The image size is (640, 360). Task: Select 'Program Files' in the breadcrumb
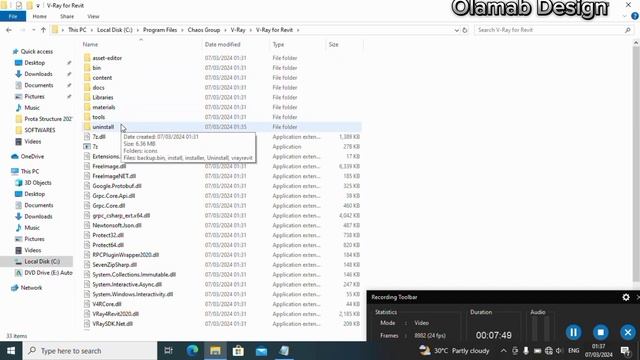click(x=160, y=30)
